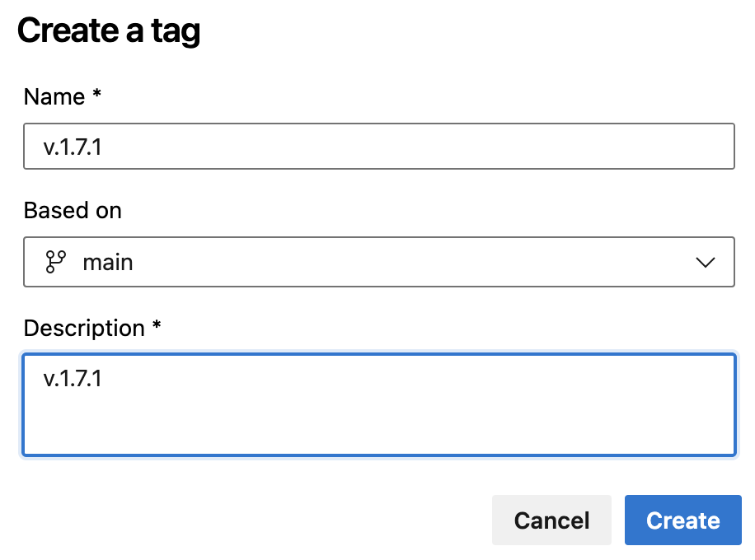Expand the Based on chevron arrow
This screenshot has width=755, height=560.
[x=705, y=262]
